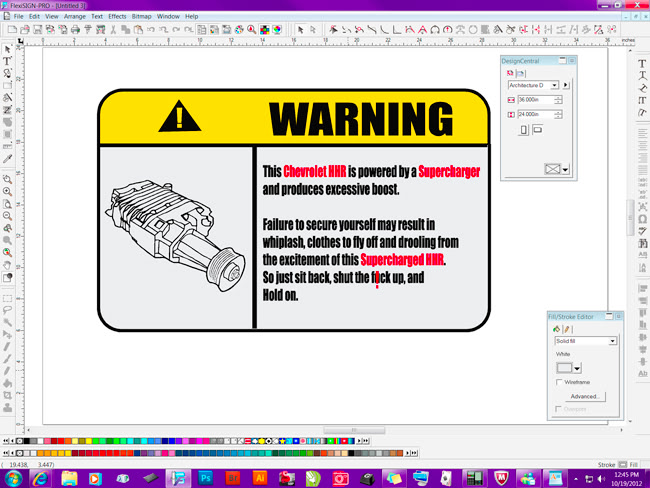This screenshot has height=488, width=650.
Task: Click the arc text icon in top toolbar
Action: coord(435,29)
